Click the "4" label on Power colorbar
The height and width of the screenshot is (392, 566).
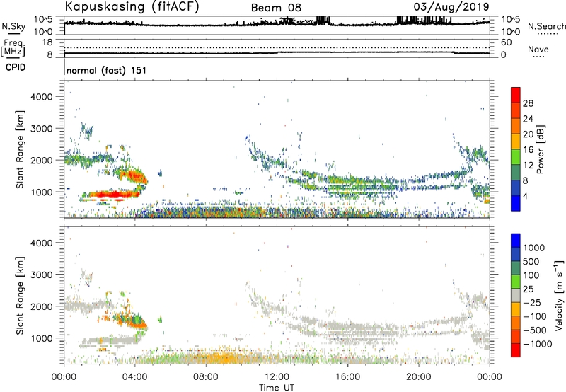coord(526,196)
